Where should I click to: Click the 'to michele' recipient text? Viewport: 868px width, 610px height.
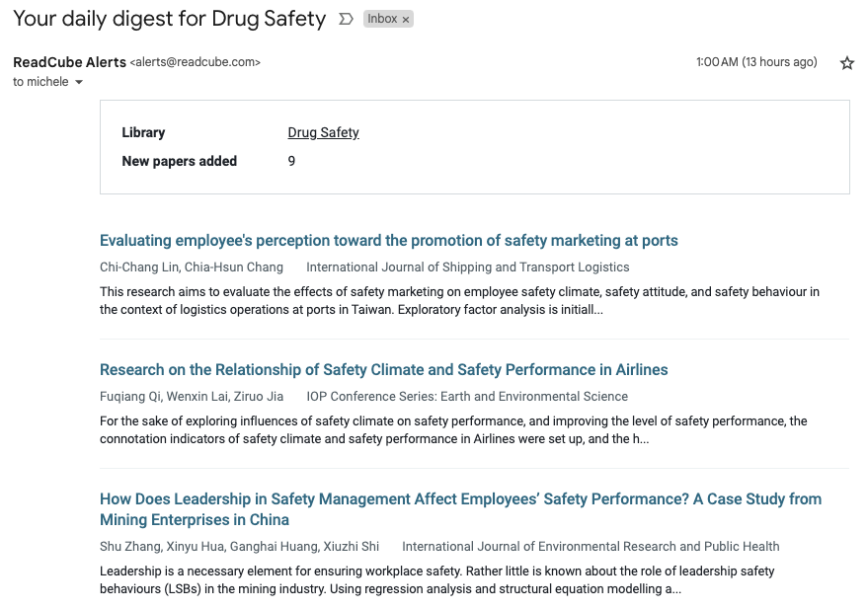point(40,82)
